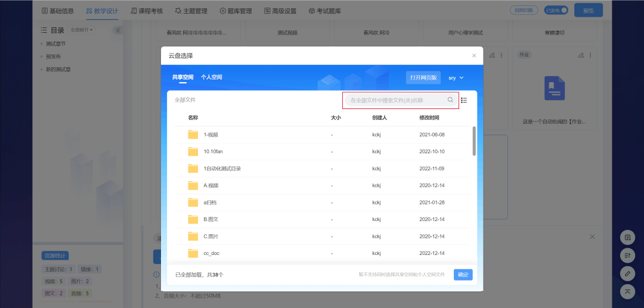This screenshot has height=308, width=644.
Task: Click the 回到旧版 button
Action: tap(524, 10)
